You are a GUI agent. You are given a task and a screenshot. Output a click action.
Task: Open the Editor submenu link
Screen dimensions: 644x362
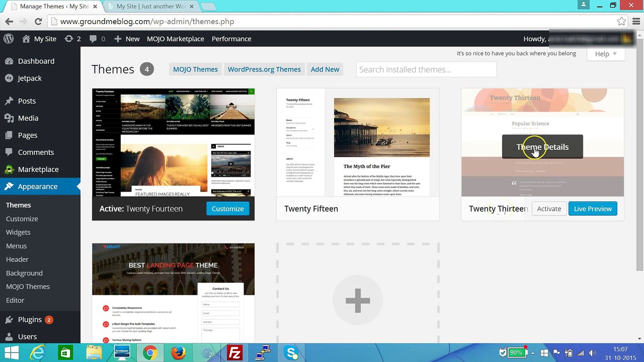click(15, 300)
